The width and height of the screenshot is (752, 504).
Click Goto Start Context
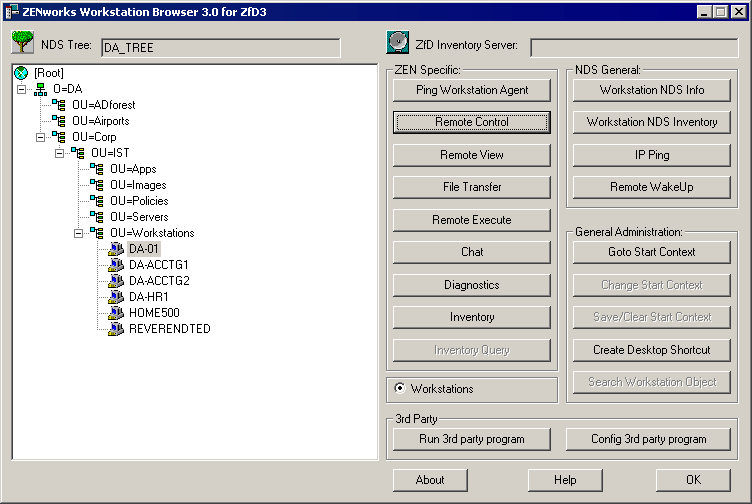652,252
